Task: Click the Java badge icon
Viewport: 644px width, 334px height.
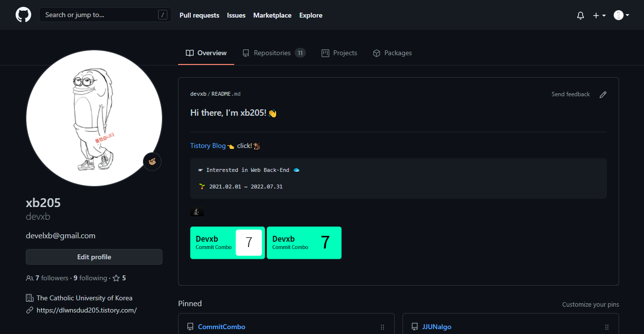Action: pos(197,212)
